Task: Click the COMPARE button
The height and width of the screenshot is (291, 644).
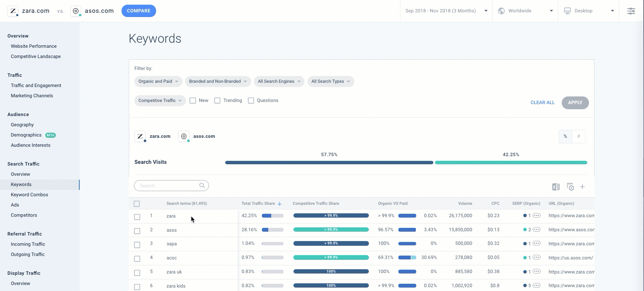Action: pyautogui.click(x=139, y=11)
